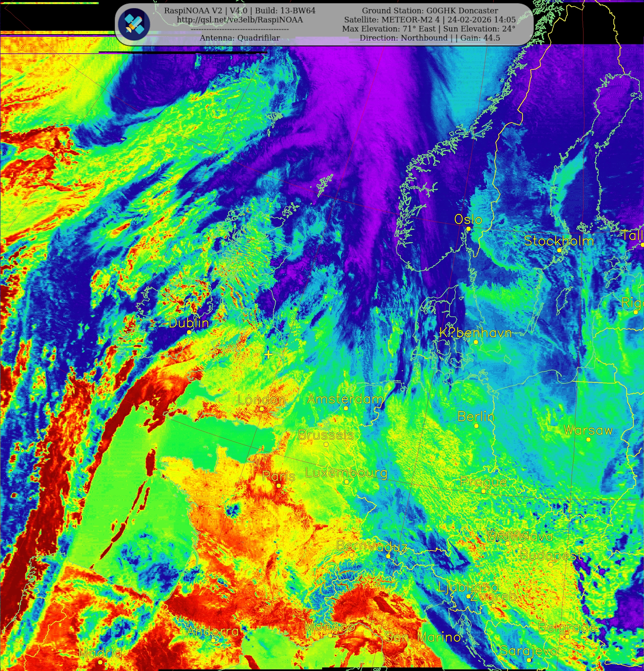The width and height of the screenshot is (644, 671).
Task: Click the Brussels city label
Action: [x=326, y=435]
